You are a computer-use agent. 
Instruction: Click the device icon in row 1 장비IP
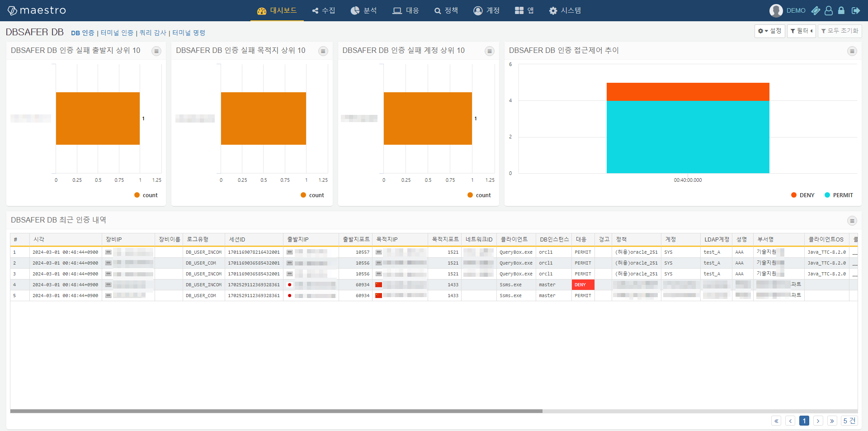(x=108, y=252)
